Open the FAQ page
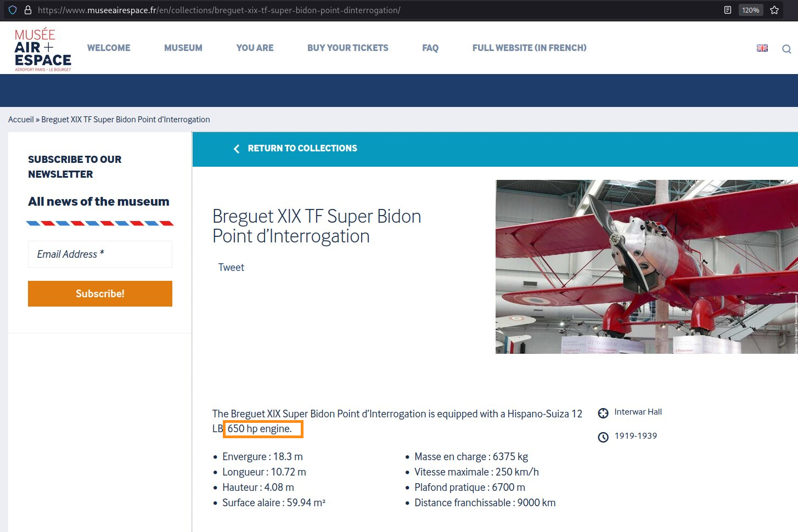The height and width of the screenshot is (532, 798). point(430,48)
